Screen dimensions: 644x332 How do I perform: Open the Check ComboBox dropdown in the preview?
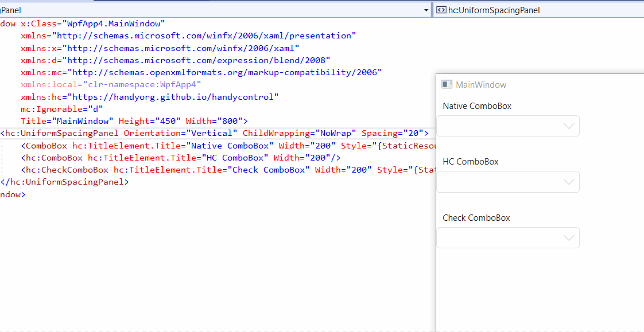tap(569, 237)
